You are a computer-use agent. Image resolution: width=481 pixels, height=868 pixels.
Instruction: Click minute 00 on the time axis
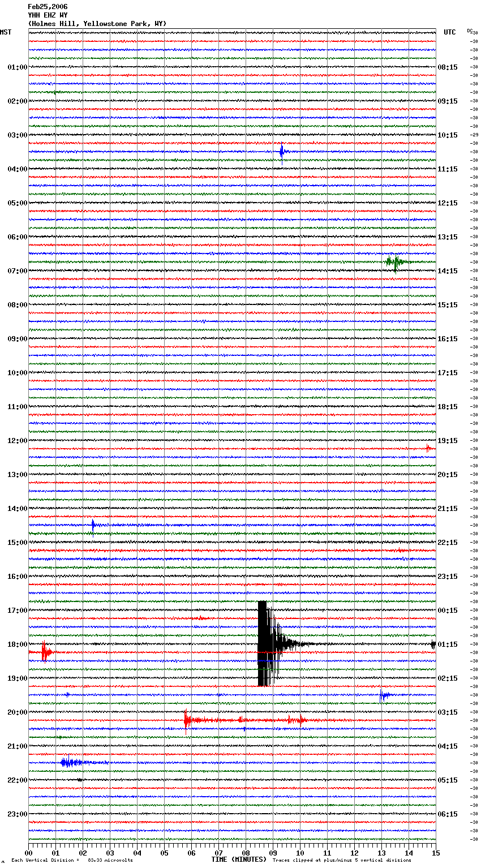[29, 853]
